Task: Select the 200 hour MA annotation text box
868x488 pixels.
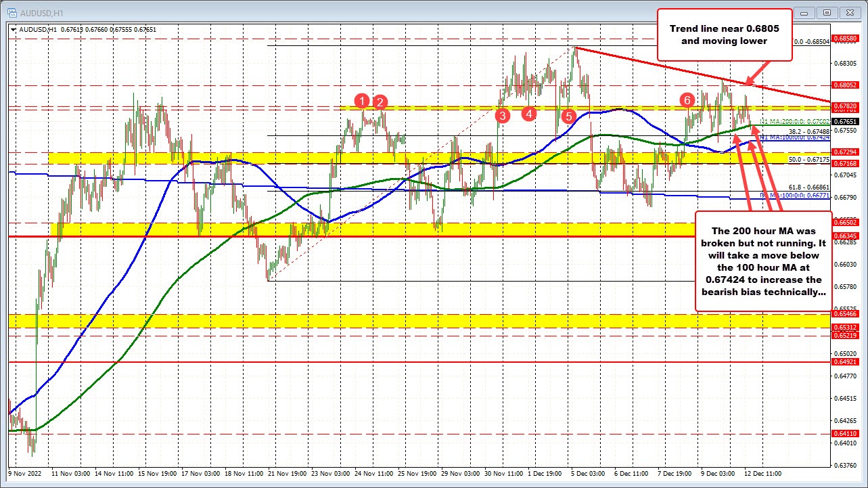Action: point(762,261)
